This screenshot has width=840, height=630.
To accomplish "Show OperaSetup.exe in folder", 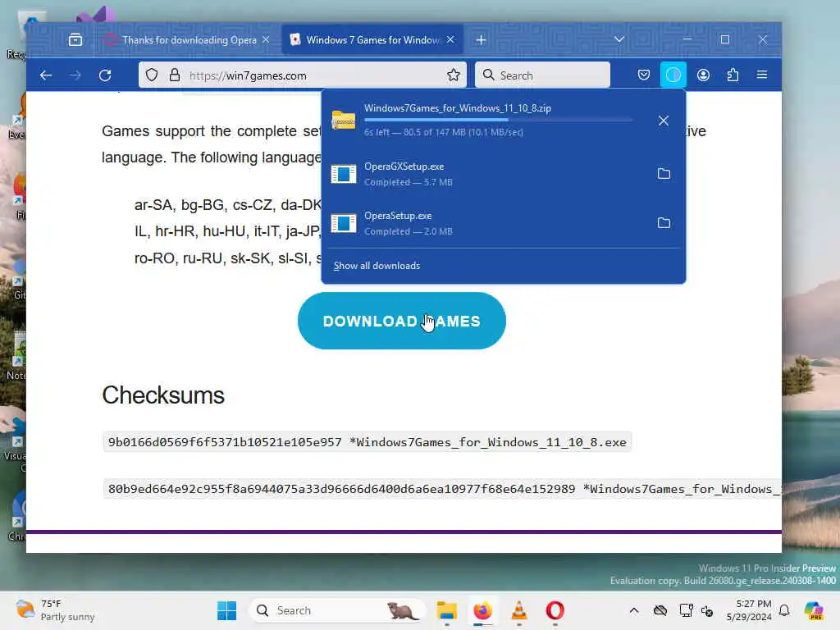I will click(664, 223).
